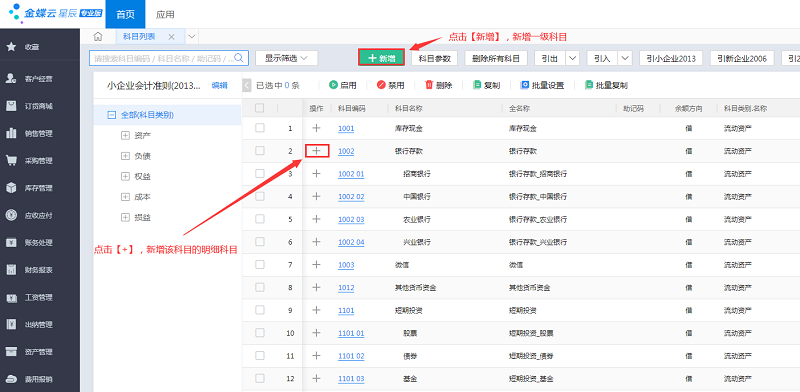Check the checkbox for row 7 微信
Screen dimensions: 800x392
tap(260, 264)
